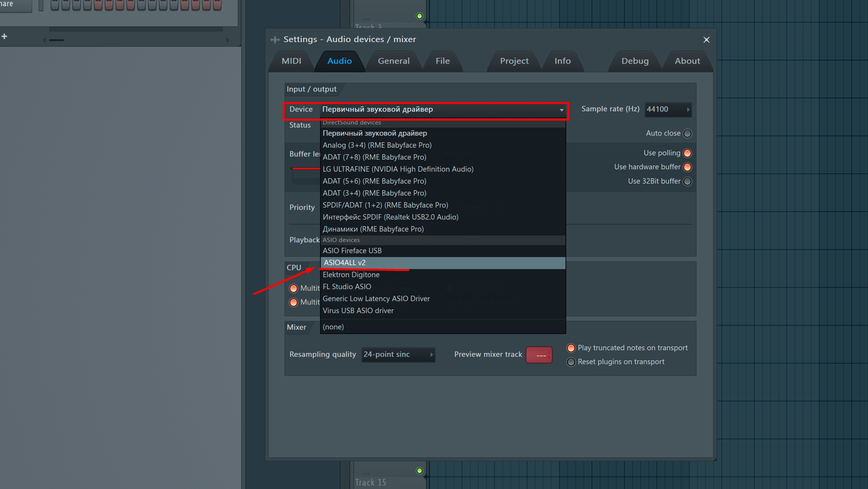Toggle Use hardware buffer option
868x489 pixels.
point(687,167)
